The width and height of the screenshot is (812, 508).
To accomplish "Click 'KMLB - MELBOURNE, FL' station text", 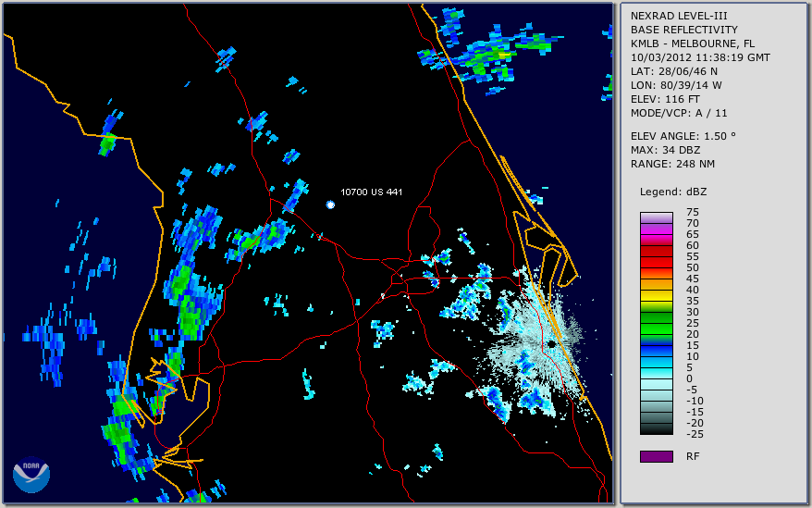I will coord(693,43).
